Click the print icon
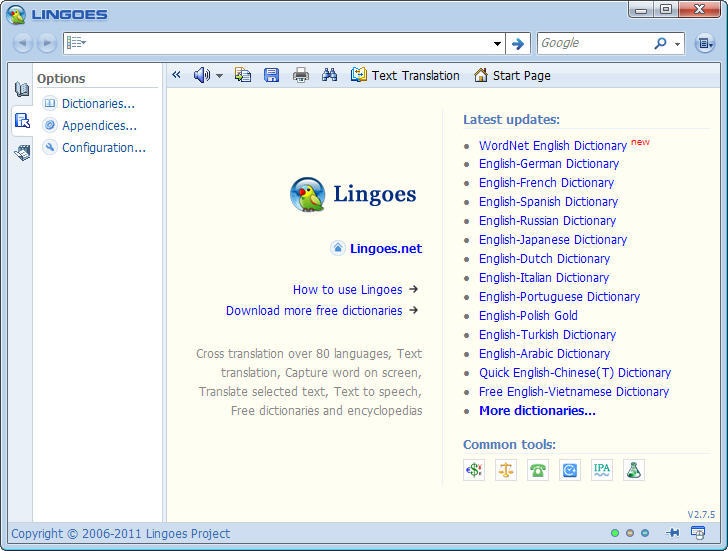This screenshot has height=551, width=728. tap(301, 75)
